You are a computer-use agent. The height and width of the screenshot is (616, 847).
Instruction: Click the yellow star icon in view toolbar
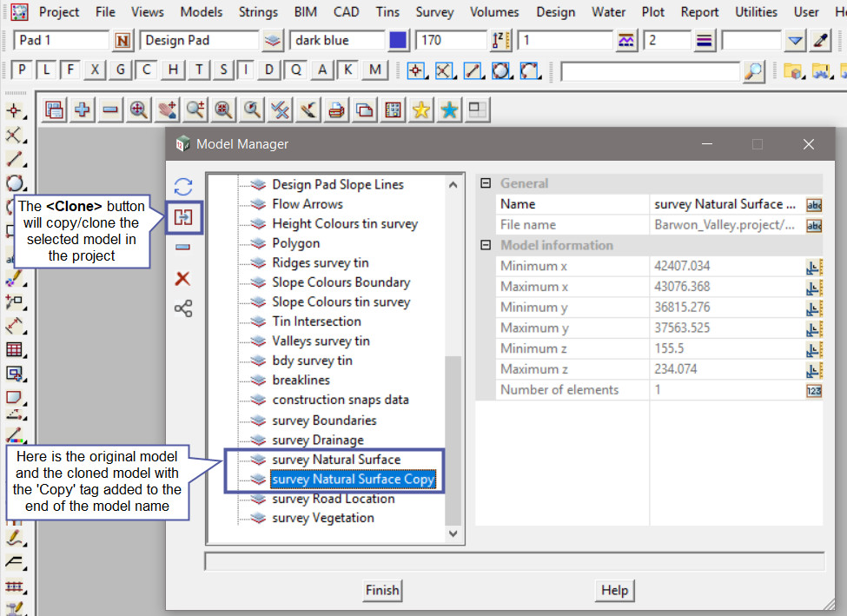point(421,109)
